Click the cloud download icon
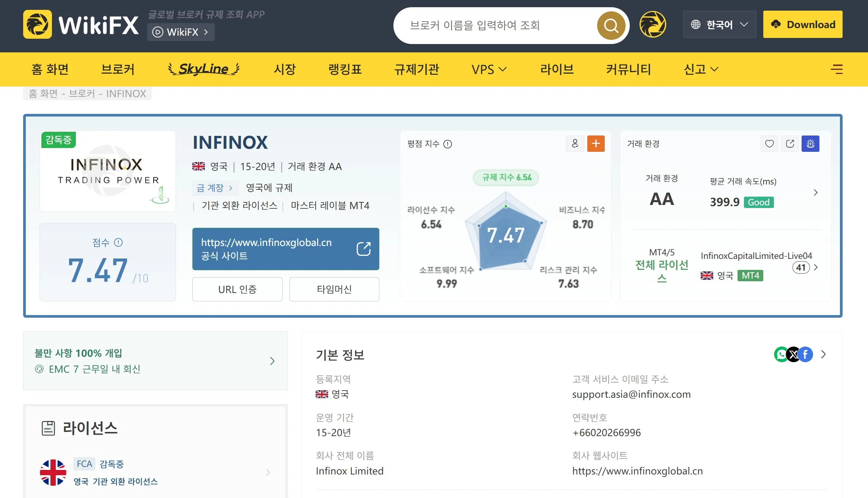The height and width of the screenshot is (498, 868). pyautogui.click(x=776, y=24)
